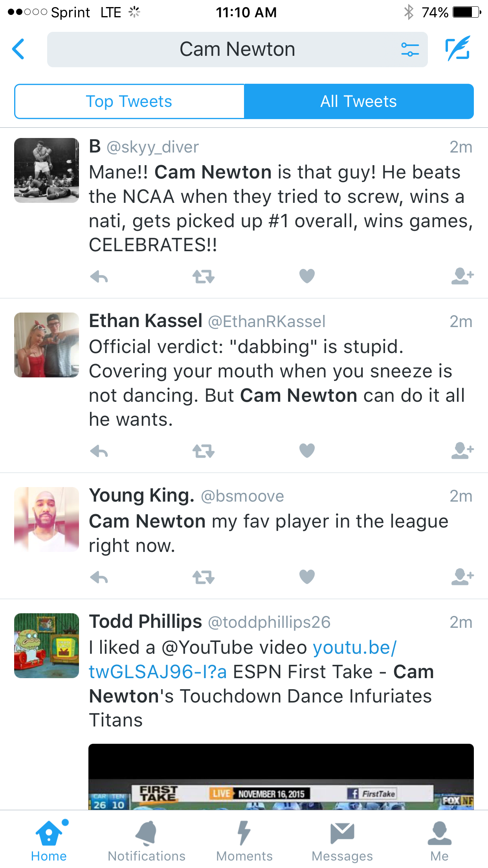
Task: Play the ESPN First Take video preview
Action: pyautogui.click(x=281, y=777)
